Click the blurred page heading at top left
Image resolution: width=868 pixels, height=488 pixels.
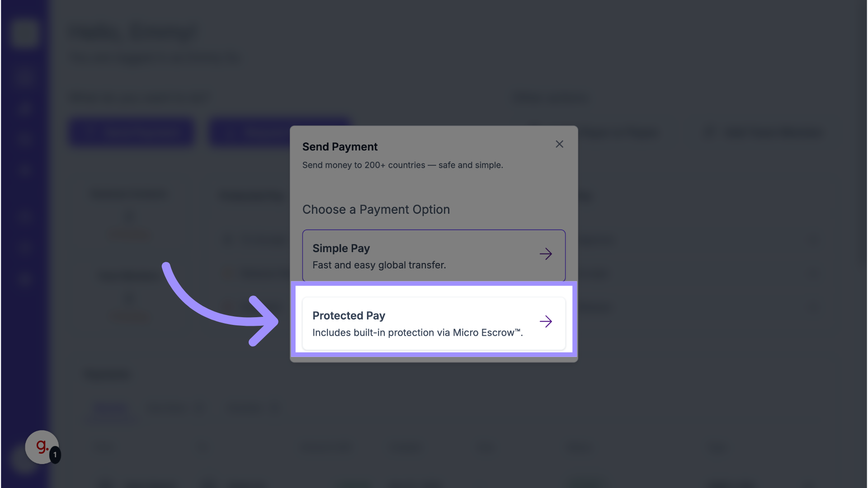pyautogui.click(x=133, y=33)
